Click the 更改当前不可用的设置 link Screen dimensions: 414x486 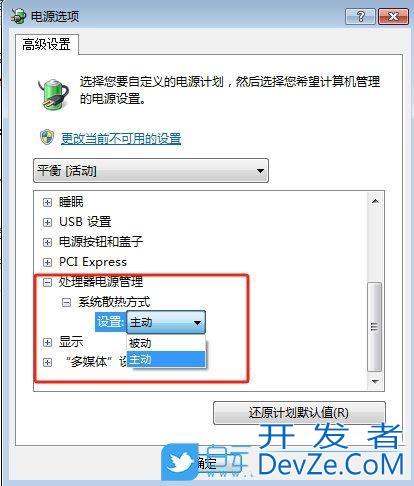(121, 138)
